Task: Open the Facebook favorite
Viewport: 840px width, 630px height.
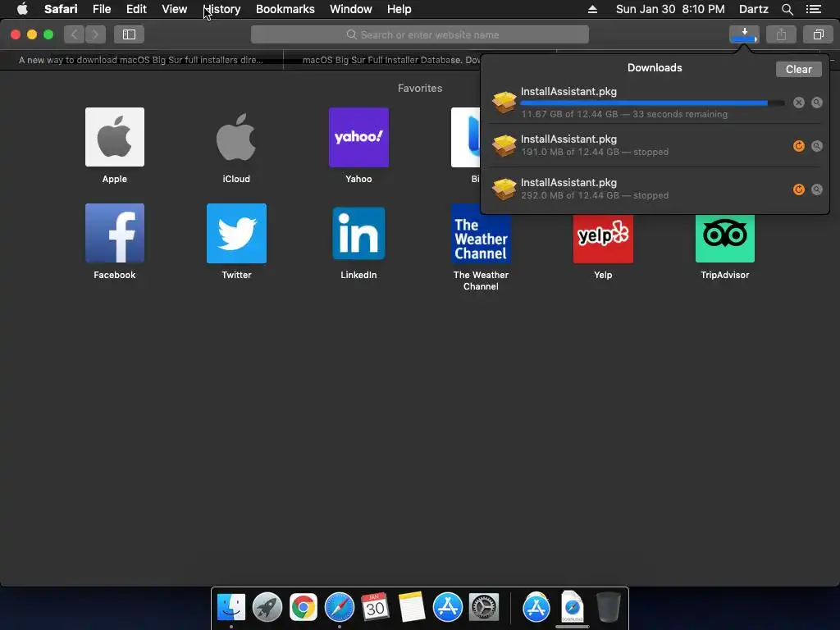Action: point(115,233)
